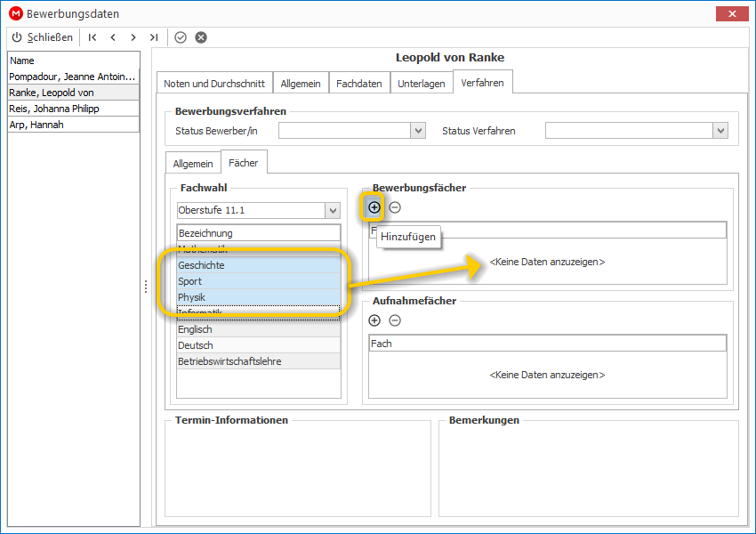Add subject to Bewerbungsfächer with plus icon
This screenshot has height=534, width=756.
tap(374, 207)
